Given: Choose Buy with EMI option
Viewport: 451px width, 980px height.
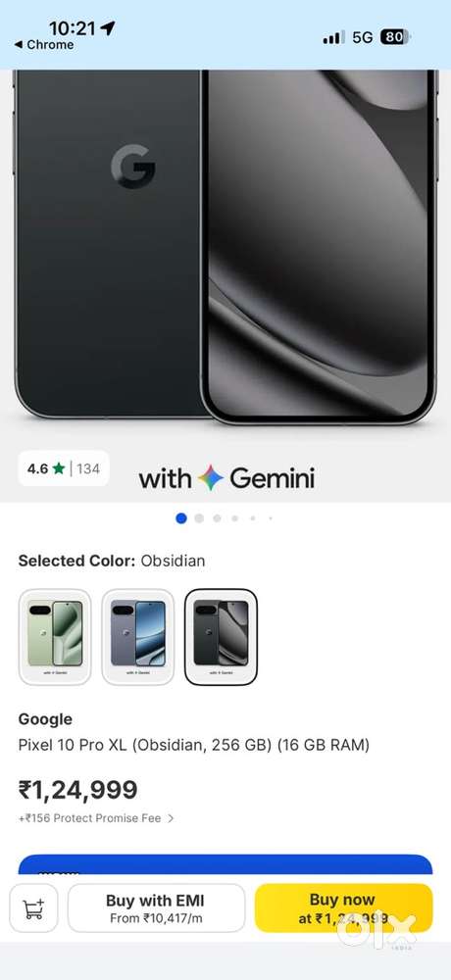Looking at the screenshot, I should [157, 908].
